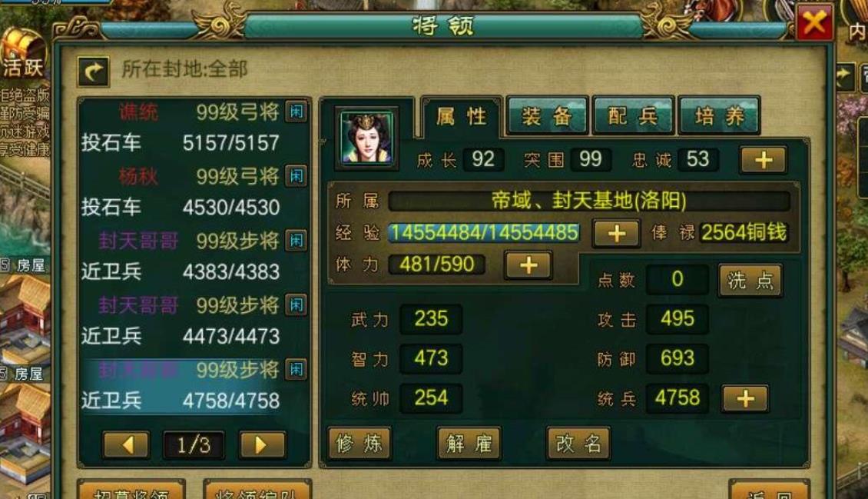Screen dimensions: 868x499
Task: Click the plus icon next to 统兵 4758
Action: coord(745,398)
